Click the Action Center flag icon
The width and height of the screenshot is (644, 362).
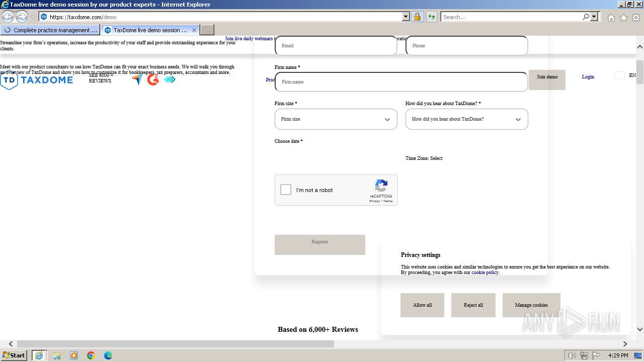tap(596, 355)
